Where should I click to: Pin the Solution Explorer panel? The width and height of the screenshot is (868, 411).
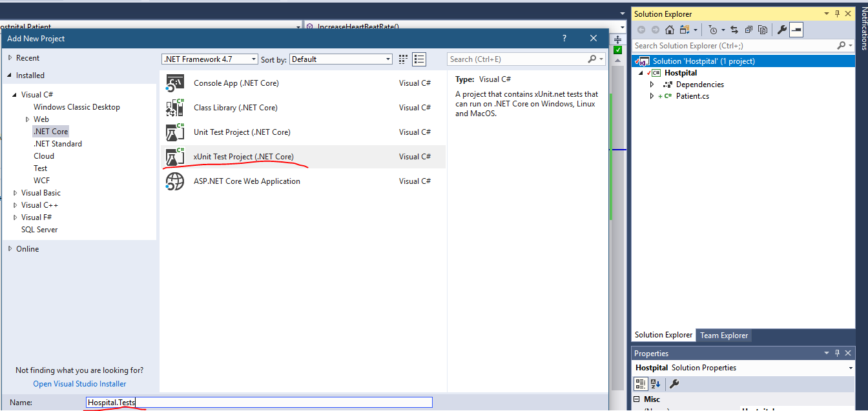click(838, 14)
